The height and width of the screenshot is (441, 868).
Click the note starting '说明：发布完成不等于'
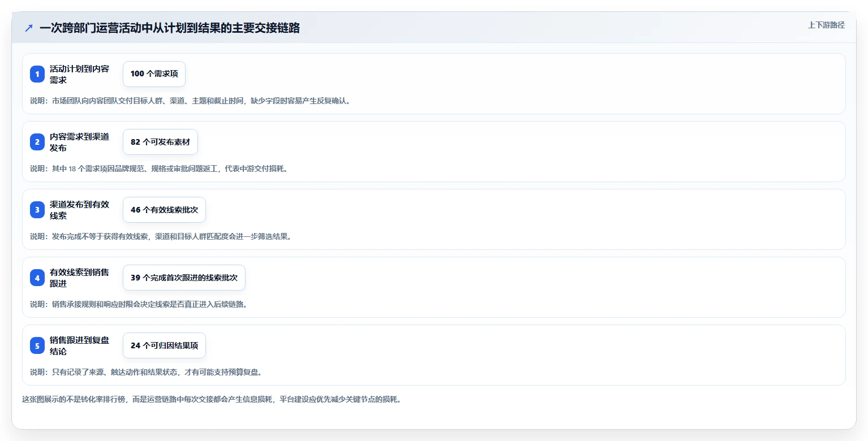click(161, 236)
